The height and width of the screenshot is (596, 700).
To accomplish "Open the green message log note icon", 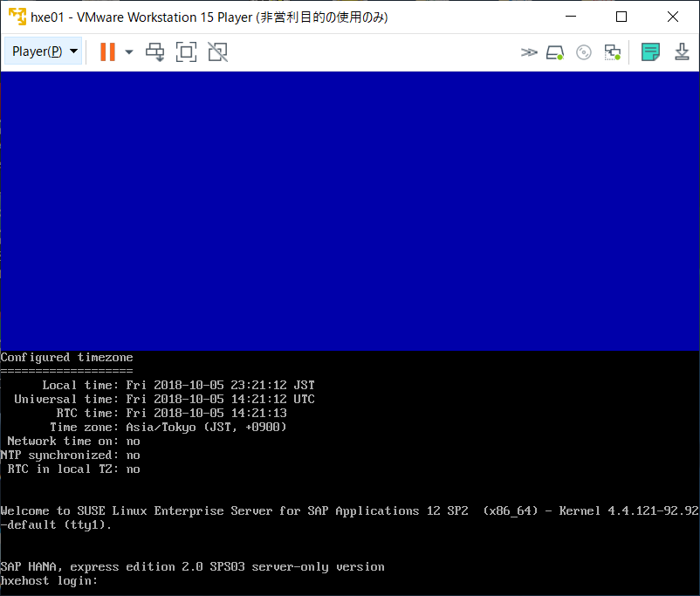I will [x=650, y=52].
